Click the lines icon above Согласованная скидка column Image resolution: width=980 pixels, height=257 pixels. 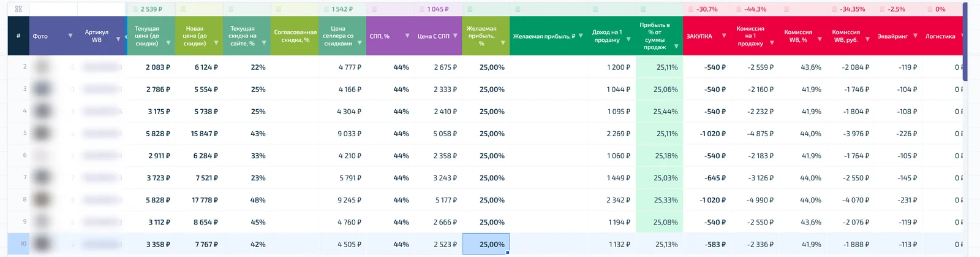coord(279,9)
